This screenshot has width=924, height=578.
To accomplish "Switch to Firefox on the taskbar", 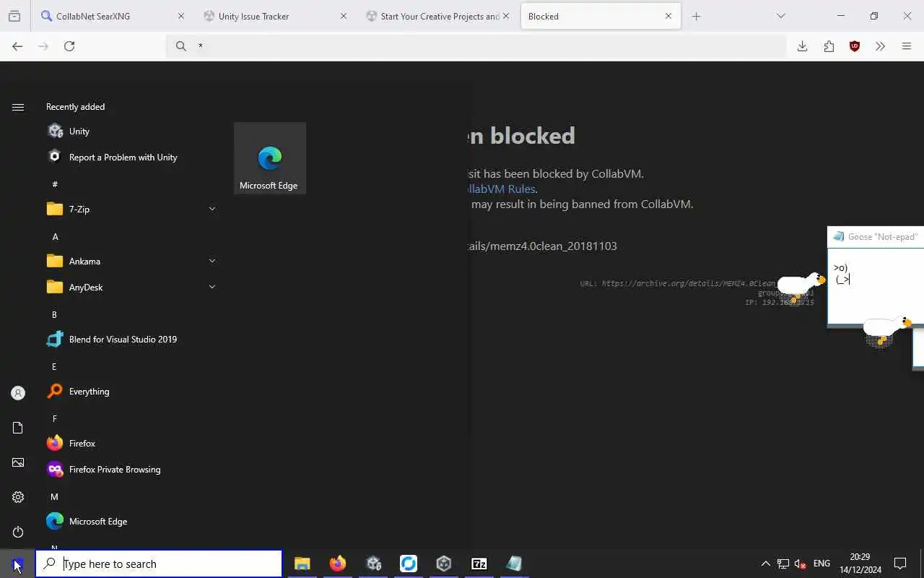I will [338, 564].
